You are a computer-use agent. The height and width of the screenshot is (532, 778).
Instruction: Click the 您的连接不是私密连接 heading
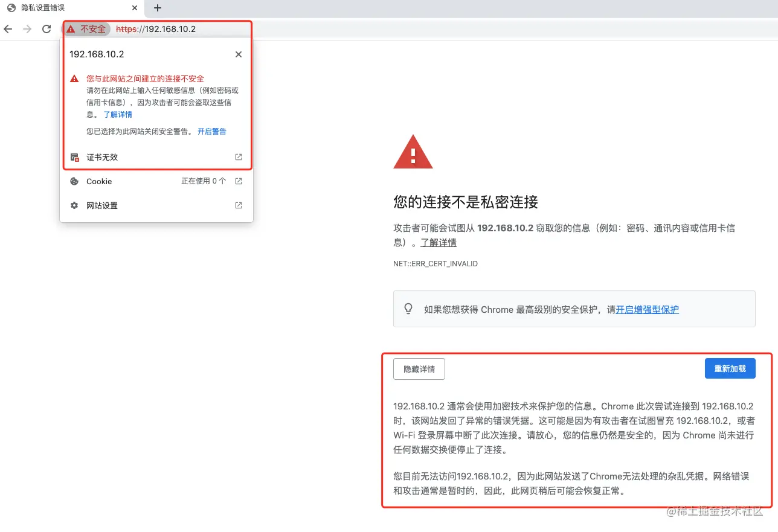[466, 202]
